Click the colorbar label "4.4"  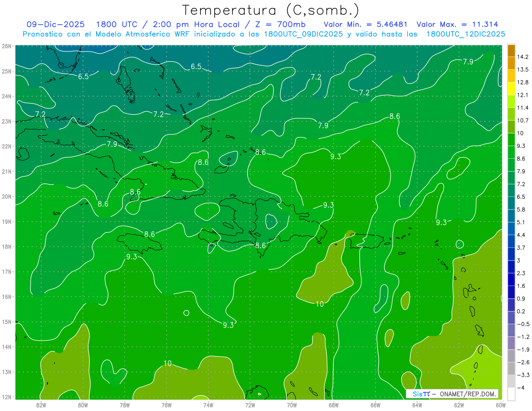[x=521, y=235]
